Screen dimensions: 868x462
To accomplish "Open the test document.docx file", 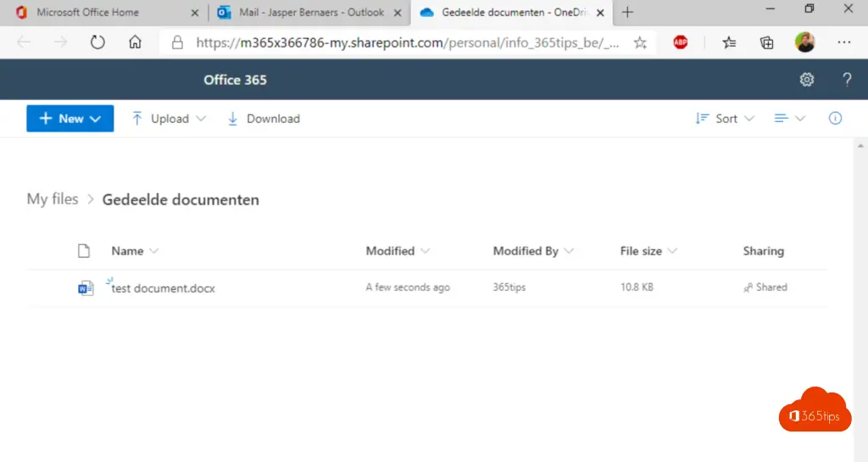I will click(164, 288).
